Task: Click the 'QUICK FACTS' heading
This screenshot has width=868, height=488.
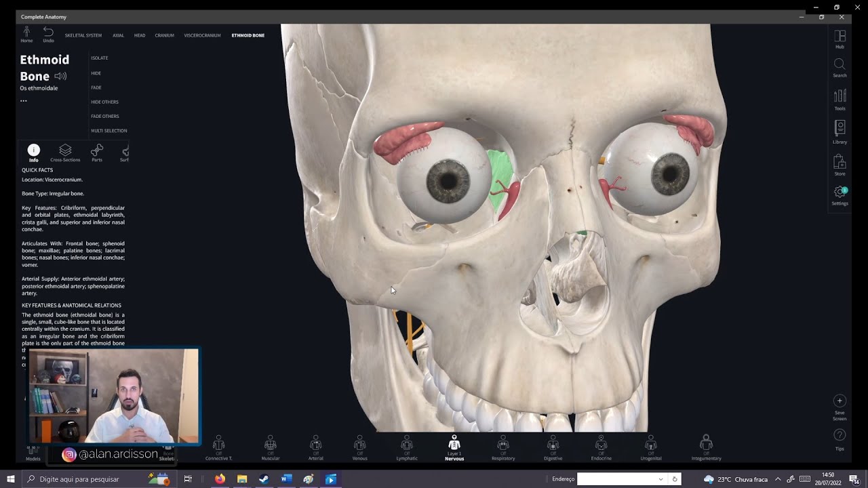Action: pyautogui.click(x=37, y=170)
